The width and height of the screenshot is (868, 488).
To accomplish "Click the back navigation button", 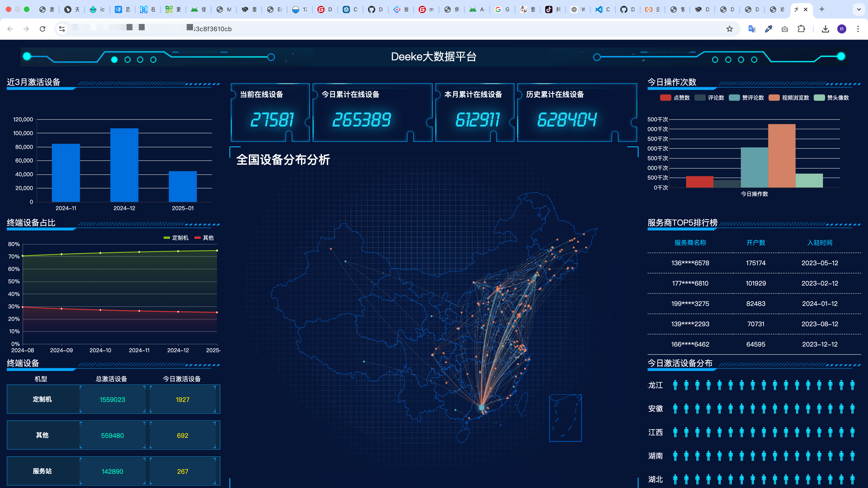I will (10, 29).
